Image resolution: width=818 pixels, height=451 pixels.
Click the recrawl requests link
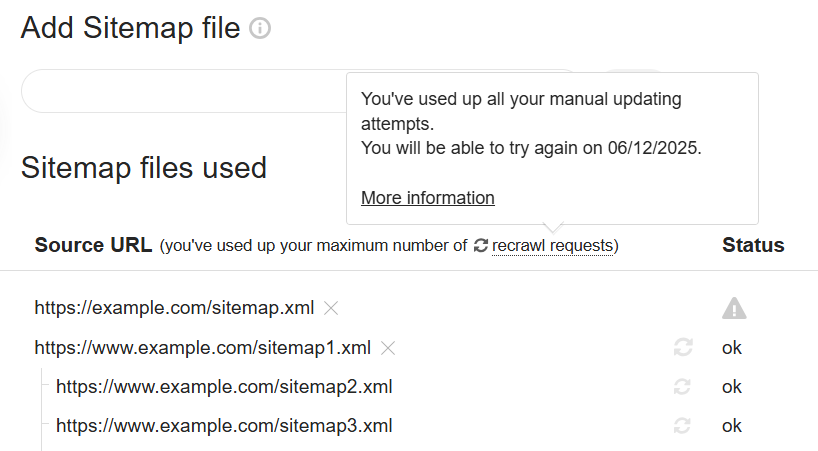point(553,245)
